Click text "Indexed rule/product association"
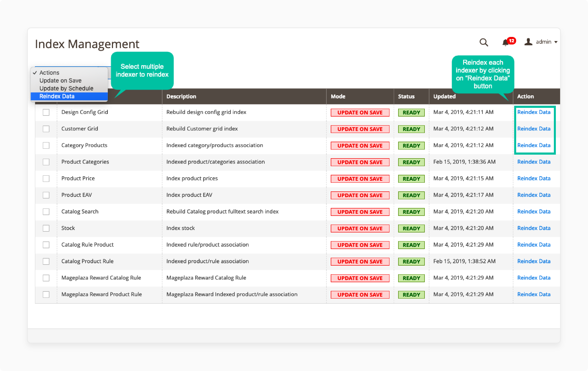This screenshot has height=371, width=588. pyautogui.click(x=207, y=245)
